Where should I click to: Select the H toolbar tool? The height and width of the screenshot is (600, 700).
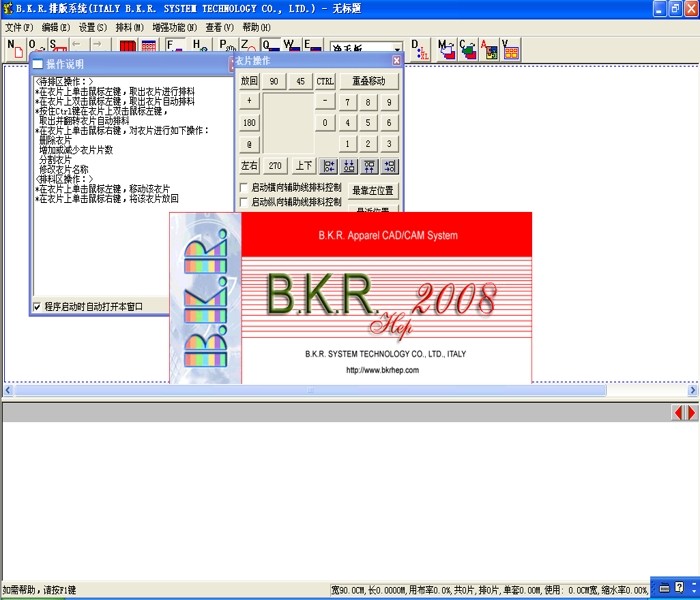click(x=200, y=46)
